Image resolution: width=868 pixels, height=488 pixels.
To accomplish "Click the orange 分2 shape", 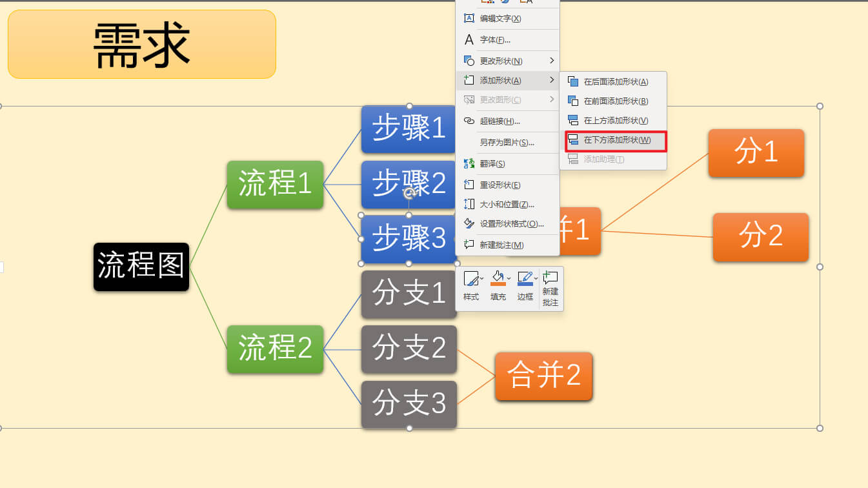I will [761, 237].
